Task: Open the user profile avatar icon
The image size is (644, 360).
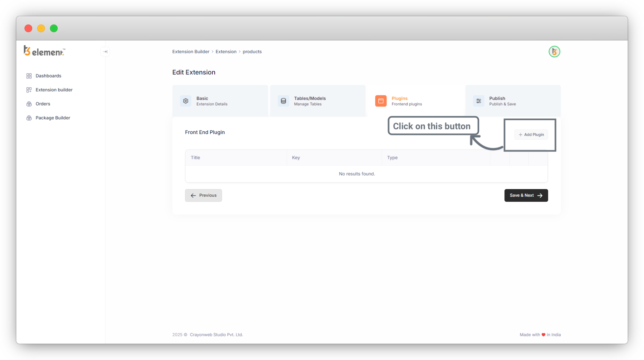Action: pos(554,52)
